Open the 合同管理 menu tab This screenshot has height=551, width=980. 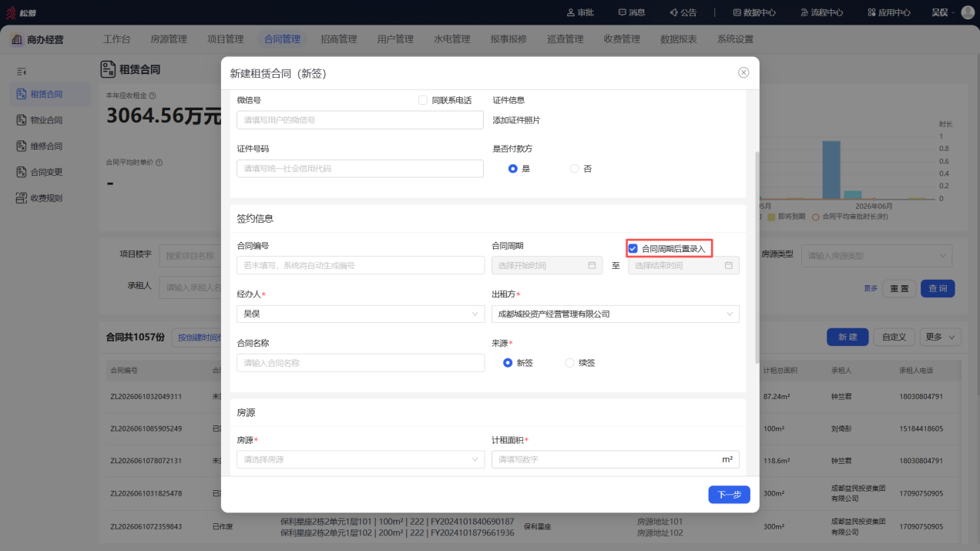[282, 39]
